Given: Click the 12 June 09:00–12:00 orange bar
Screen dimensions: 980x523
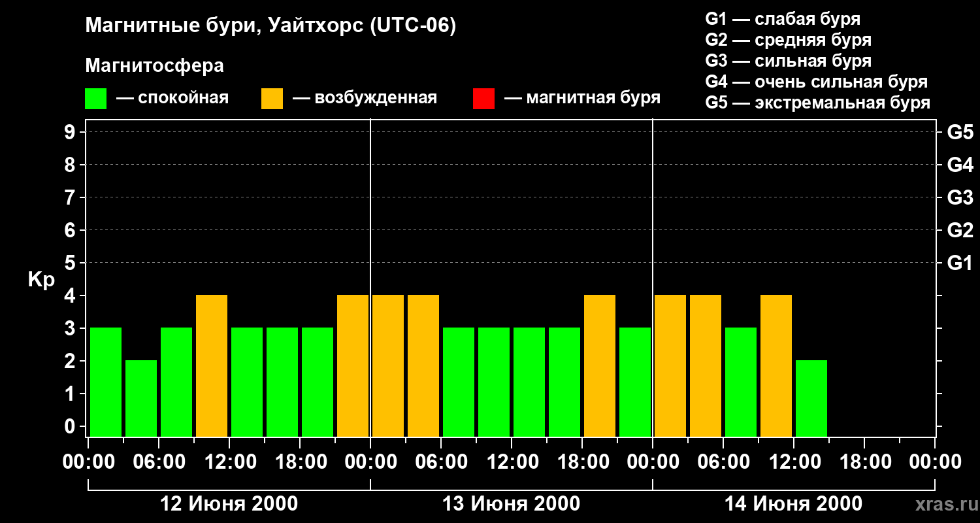Looking at the screenshot, I should tap(212, 365).
